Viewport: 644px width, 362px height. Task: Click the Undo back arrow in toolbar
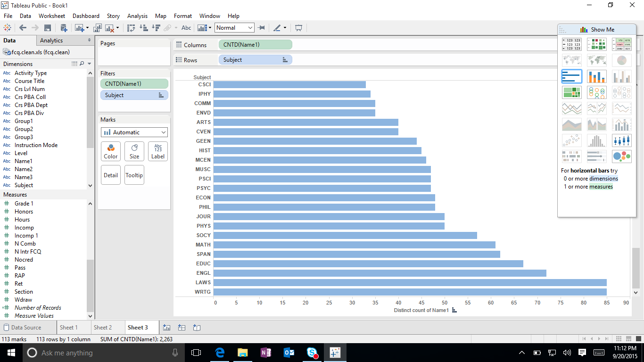tap(23, 28)
